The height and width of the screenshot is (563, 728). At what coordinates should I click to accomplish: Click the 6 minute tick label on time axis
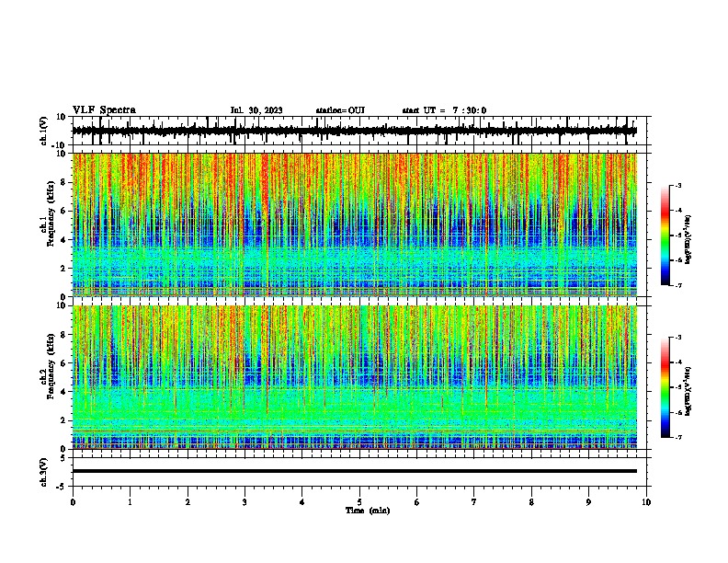(x=416, y=502)
